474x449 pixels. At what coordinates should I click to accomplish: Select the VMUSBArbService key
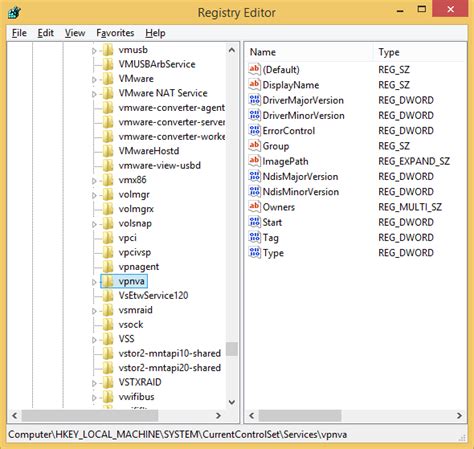pos(157,64)
